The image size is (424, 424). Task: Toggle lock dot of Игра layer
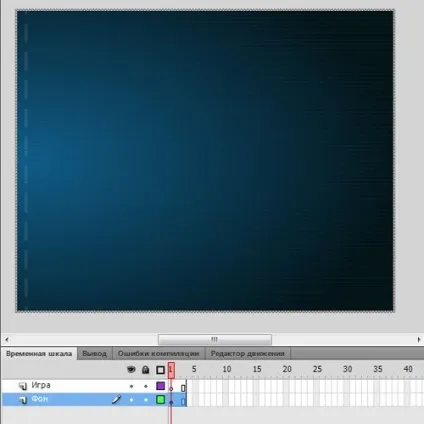[146, 386]
